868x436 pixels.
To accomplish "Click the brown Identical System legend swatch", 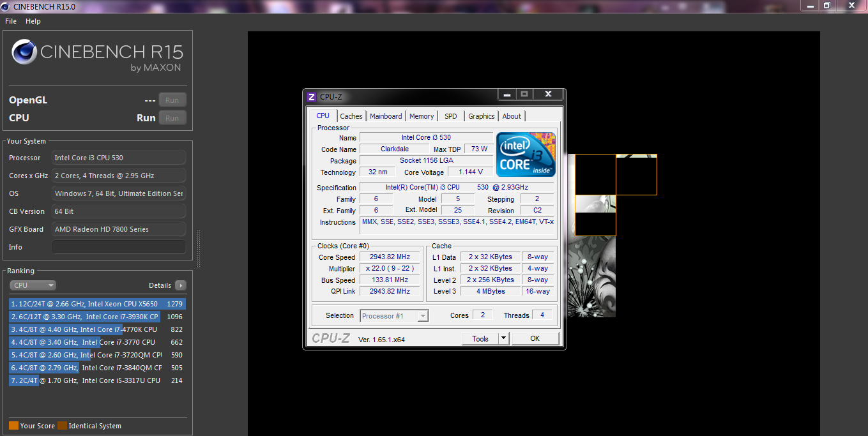I will pyautogui.click(x=62, y=426).
